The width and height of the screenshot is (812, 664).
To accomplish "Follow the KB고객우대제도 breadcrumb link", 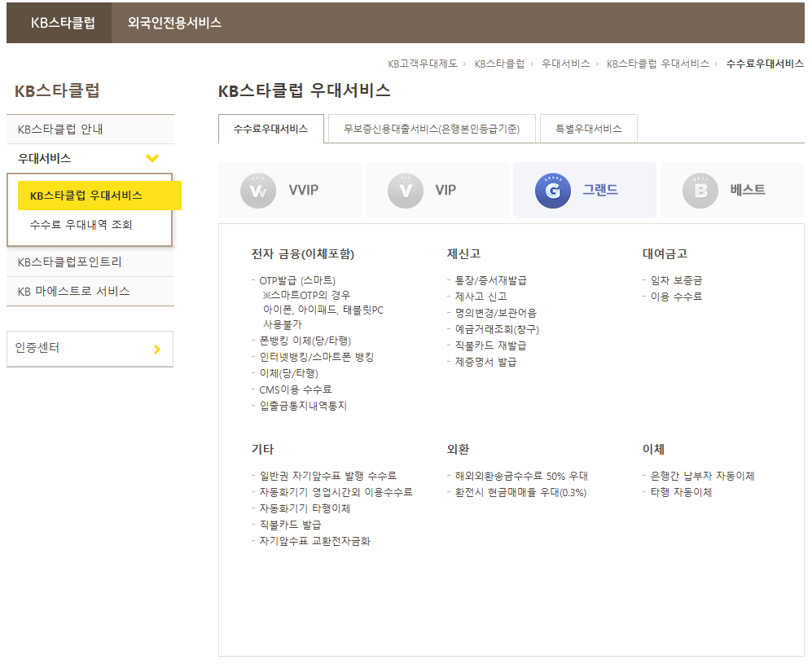I will pos(423,64).
